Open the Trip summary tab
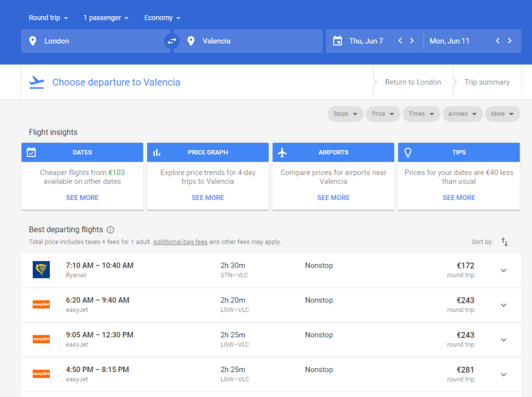Screen dimensions: 532x397 [486, 82]
